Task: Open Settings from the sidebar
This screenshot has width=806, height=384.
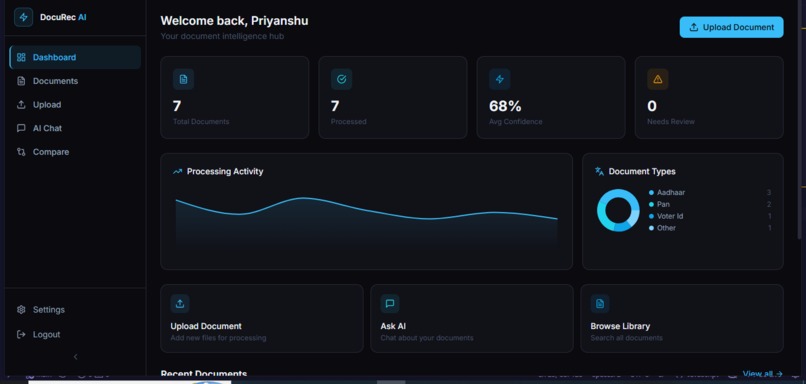Action: pos(75,309)
